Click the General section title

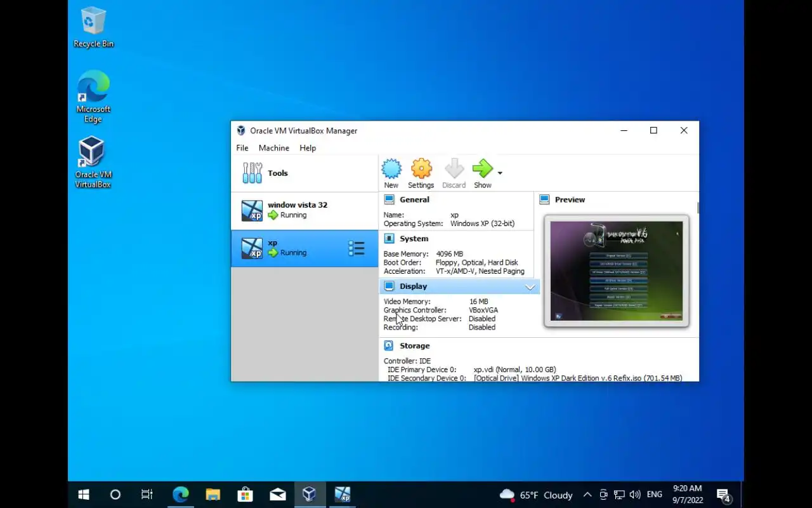(414, 199)
